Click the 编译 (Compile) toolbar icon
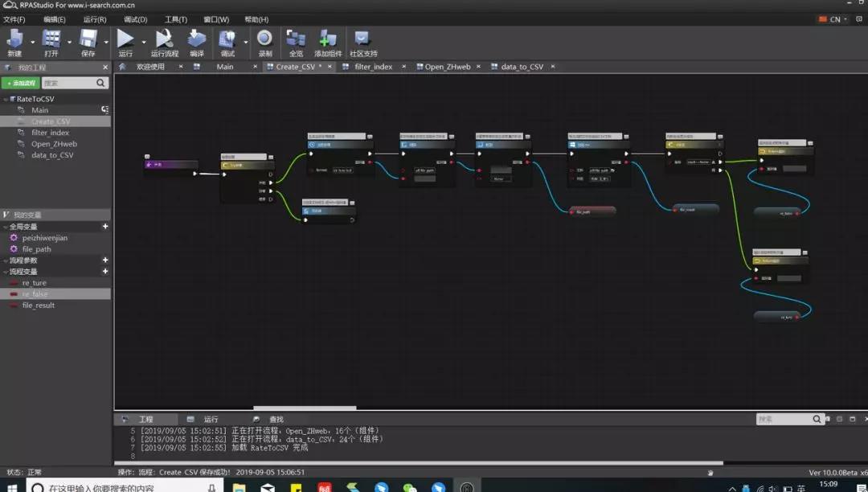 pyautogui.click(x=197, y=39)
